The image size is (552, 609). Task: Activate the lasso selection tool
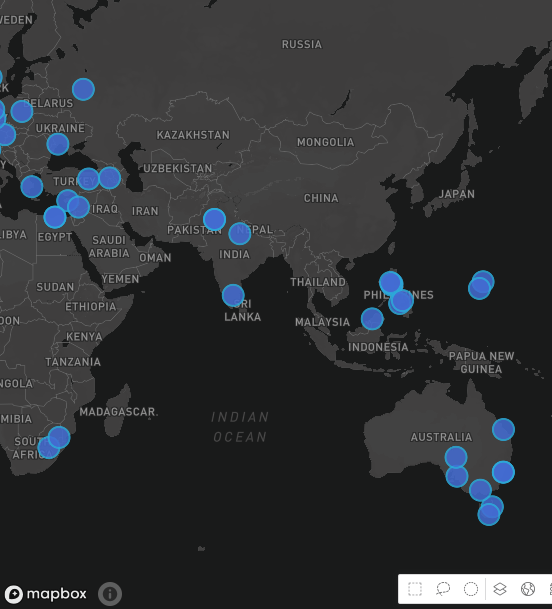(x=443, y=589)
